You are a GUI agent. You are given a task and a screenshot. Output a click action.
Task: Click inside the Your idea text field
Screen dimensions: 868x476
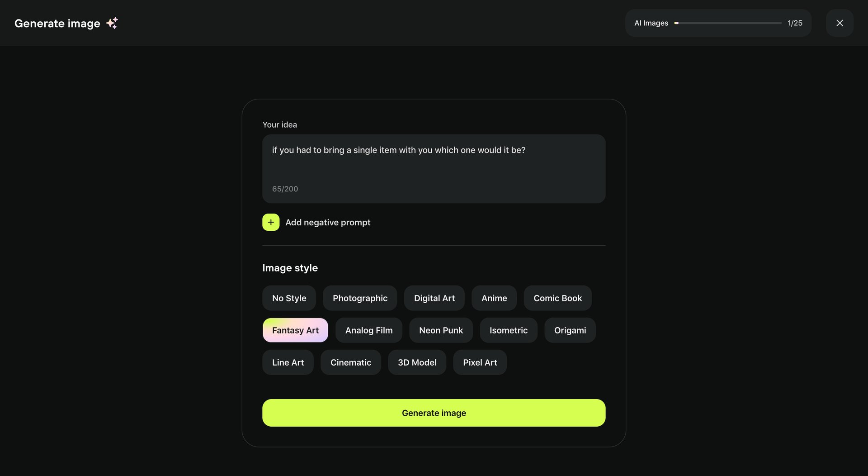434,169
